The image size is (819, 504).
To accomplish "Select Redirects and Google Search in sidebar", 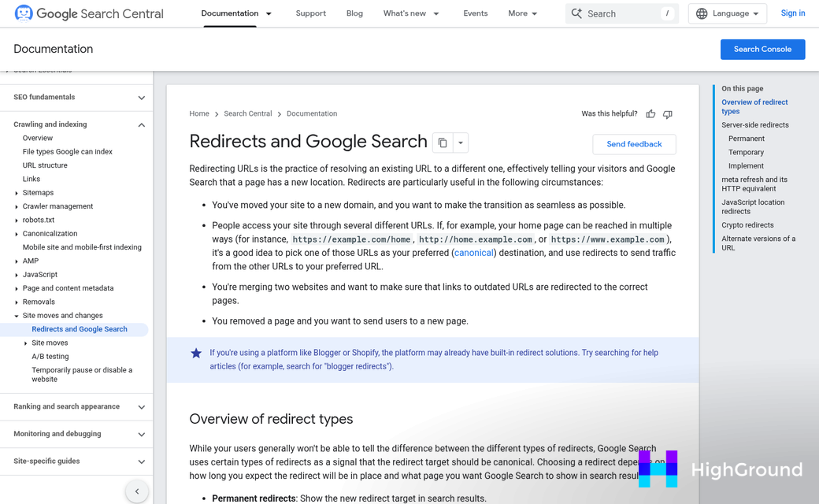I will tap(80, 329).
